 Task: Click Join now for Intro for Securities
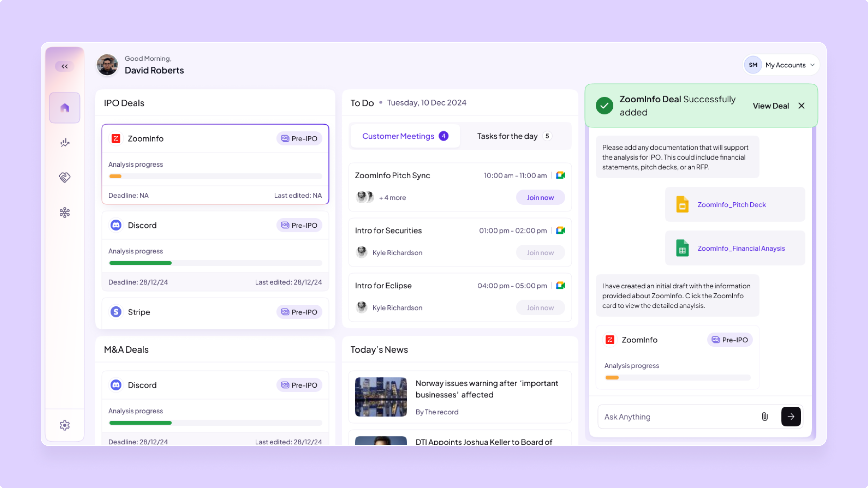(x=540, y=252)
